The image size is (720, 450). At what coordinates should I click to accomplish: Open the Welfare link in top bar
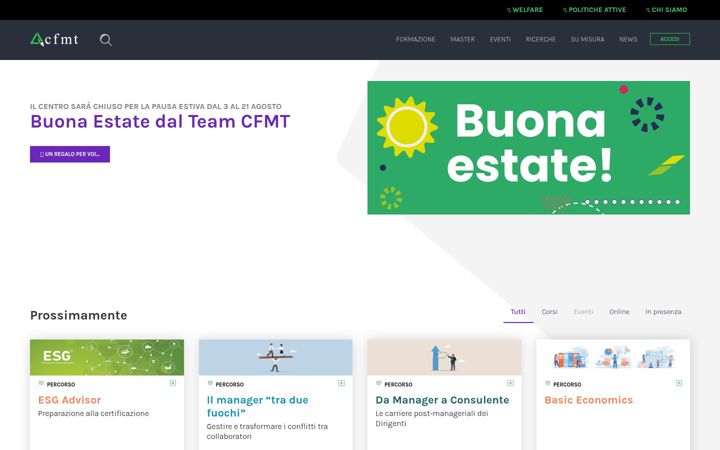pyautogui.click(x=524, y=10)
